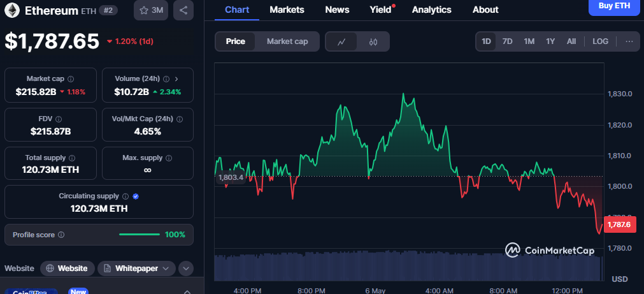Click the Ethereum diamond logo icon
The image size is (644, 294).
pos(12,10)
